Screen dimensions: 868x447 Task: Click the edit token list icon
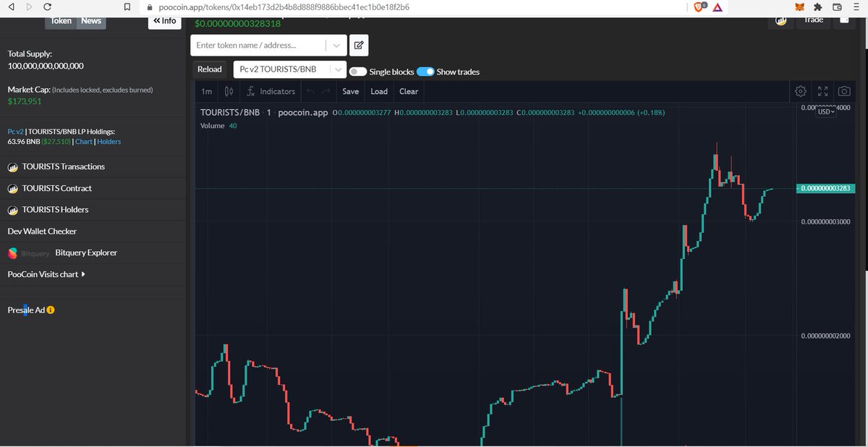click(x=359, y=45)
